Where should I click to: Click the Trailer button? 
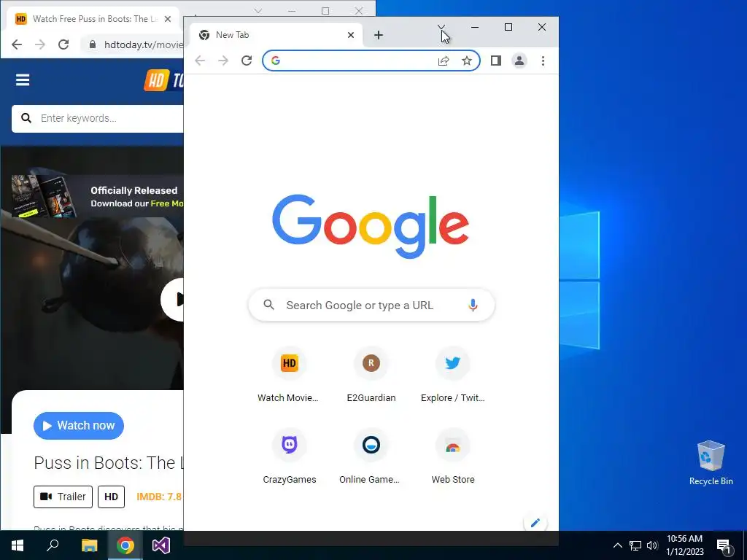click(x=63, y=497)
